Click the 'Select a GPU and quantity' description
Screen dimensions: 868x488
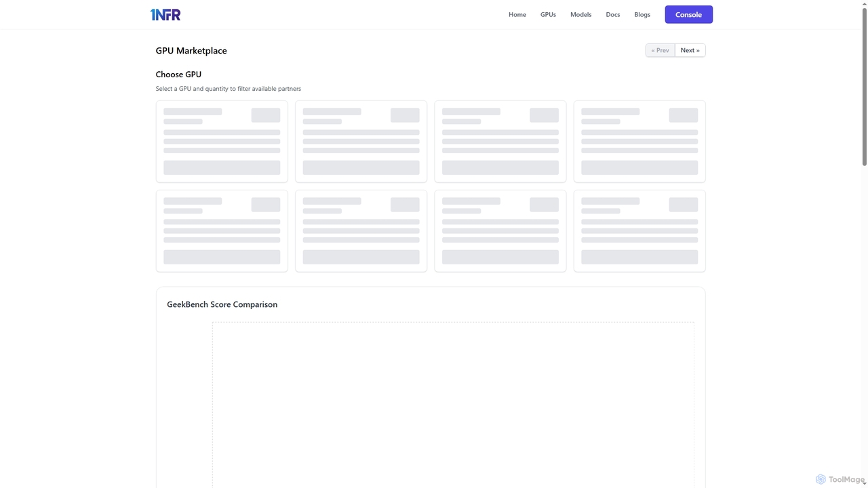[x=228, y=89]
